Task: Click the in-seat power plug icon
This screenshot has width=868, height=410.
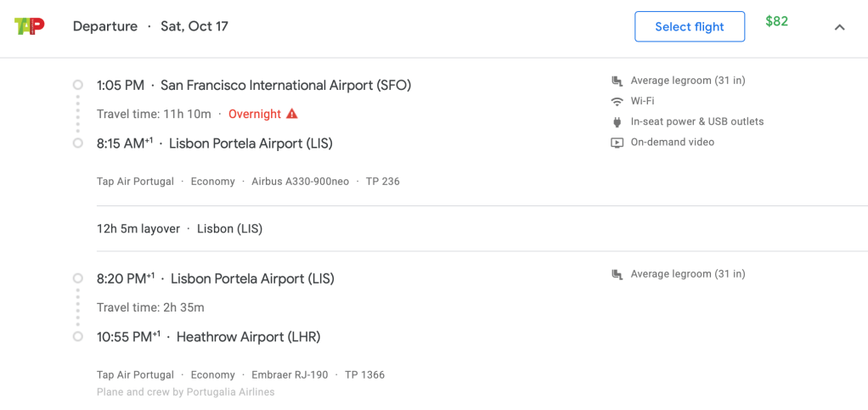Action: (617, 122)
